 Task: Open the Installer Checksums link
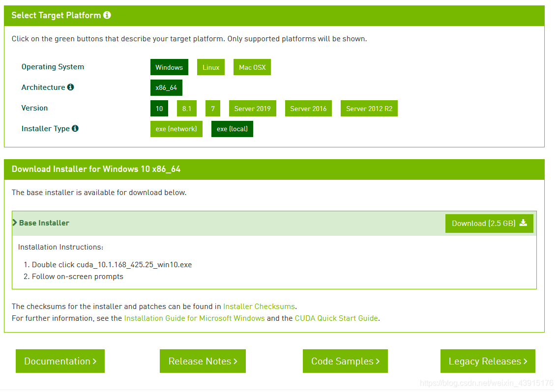(x=259, y=307)
